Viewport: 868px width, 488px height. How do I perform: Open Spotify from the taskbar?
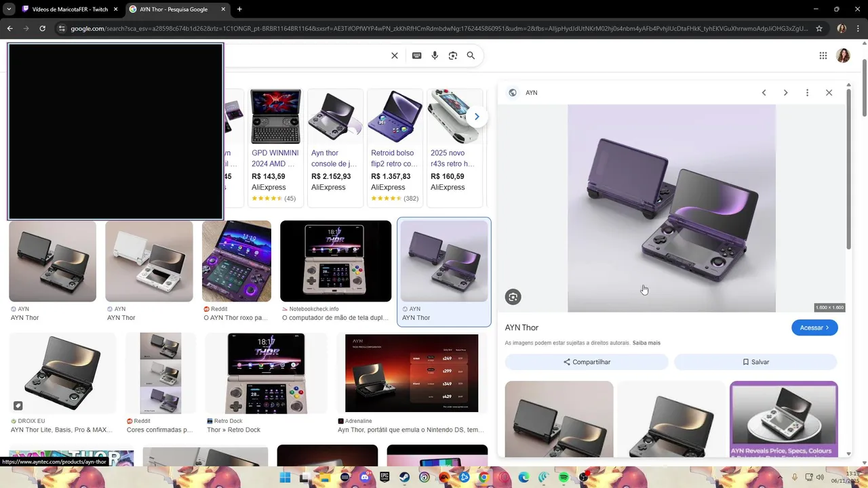pyautogui.click(x=564, y=477)
